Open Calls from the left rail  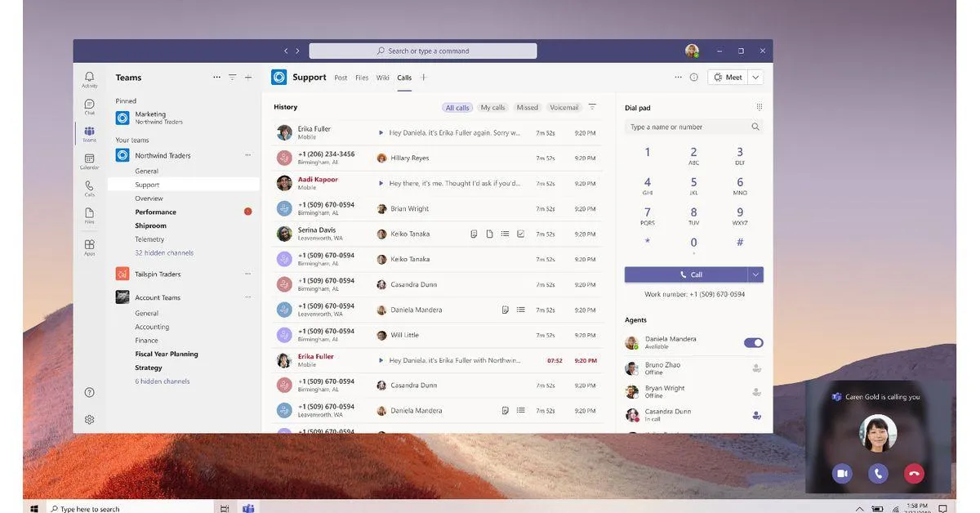coord(89,189)
